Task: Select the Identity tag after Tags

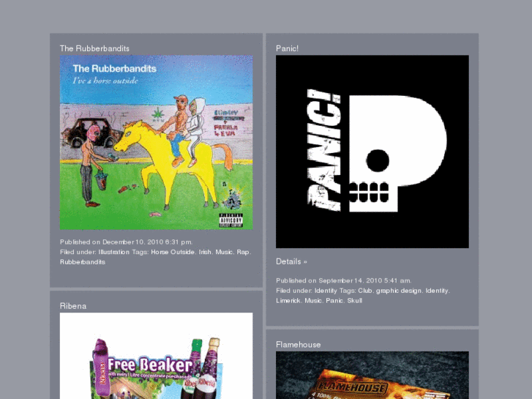Action: point(438,291)
